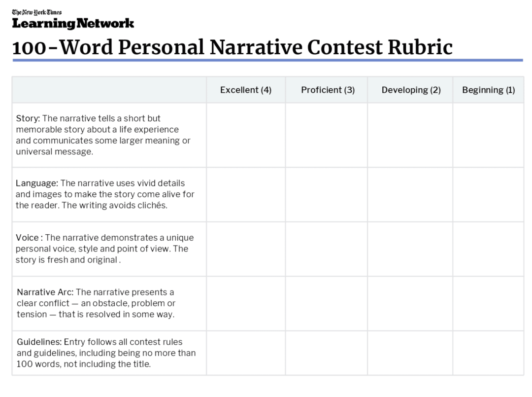This screenshot has width=532, height=397.
Task: Click the Beginning cell in Language row
Action: click(488, 195)
